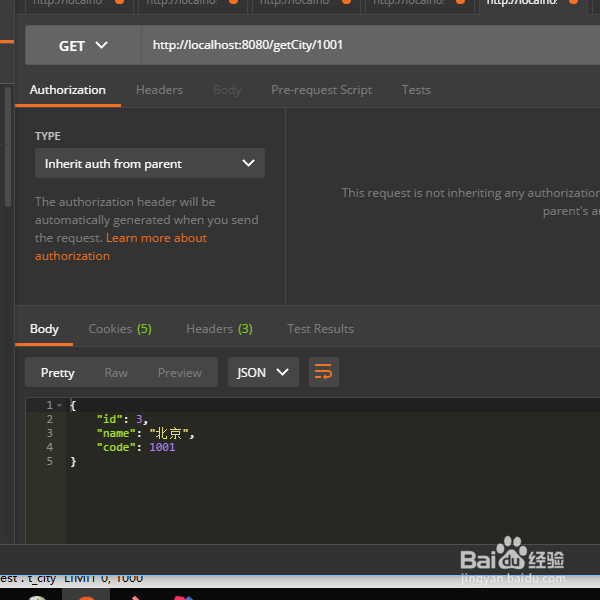Image resolution: width=600 pixels, height=600 pixels.
Task: Click the last, active request tab
Action: click(x=532, y=5)
